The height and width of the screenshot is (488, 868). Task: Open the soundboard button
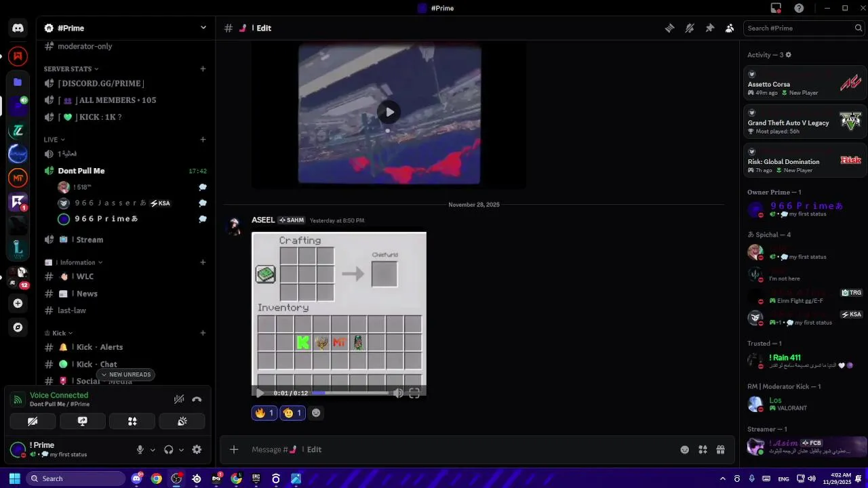point(182,422)
